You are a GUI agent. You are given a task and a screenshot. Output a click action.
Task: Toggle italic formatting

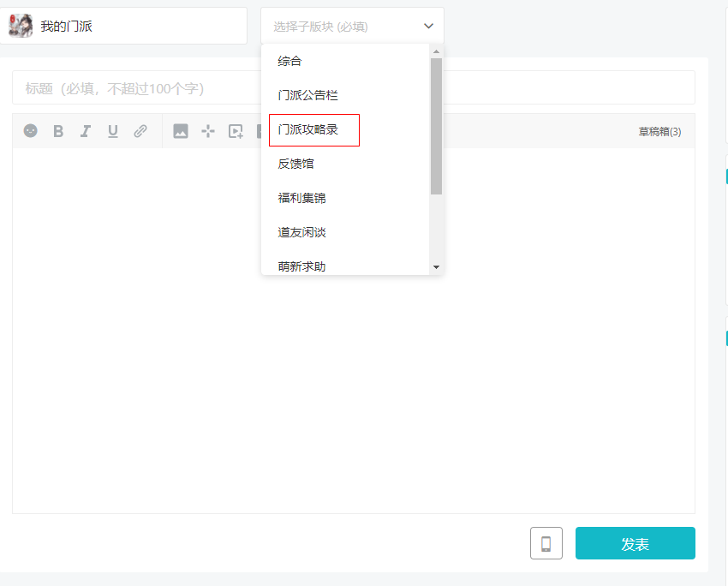[x=86, y=131]
